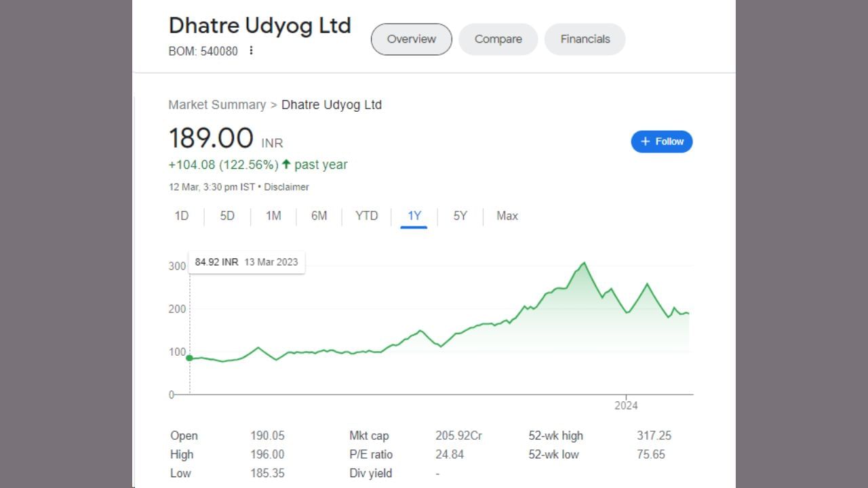The image size is (868, 488).
Task: Click the Dhatre Udyog Ltd page title
Action: pyautogui.click(x=260, y=25)
